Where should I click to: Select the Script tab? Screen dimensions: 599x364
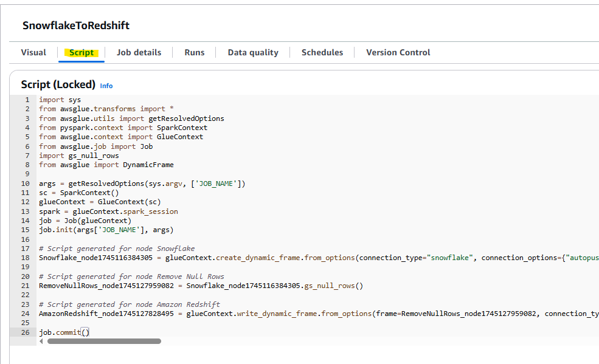click(81, 52)
